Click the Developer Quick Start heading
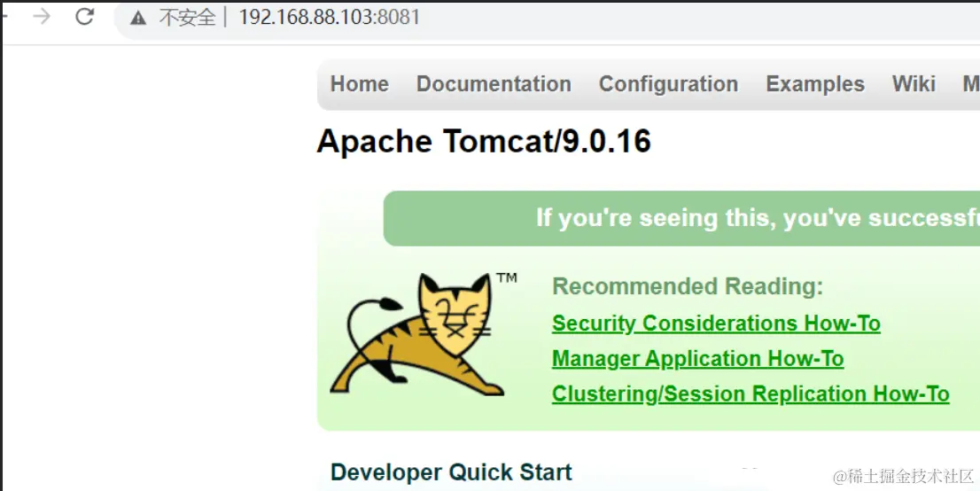 click(451, 472)
